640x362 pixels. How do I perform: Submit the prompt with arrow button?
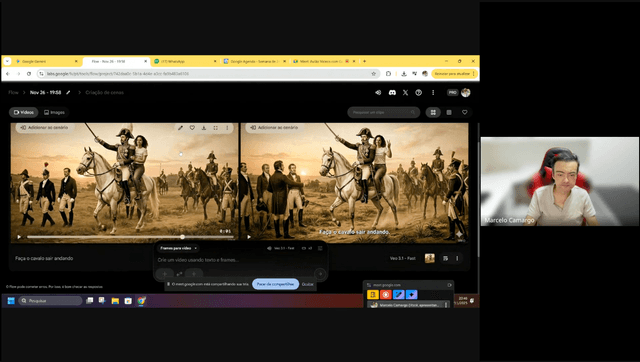pyautogui.click(x=320, y=274)
